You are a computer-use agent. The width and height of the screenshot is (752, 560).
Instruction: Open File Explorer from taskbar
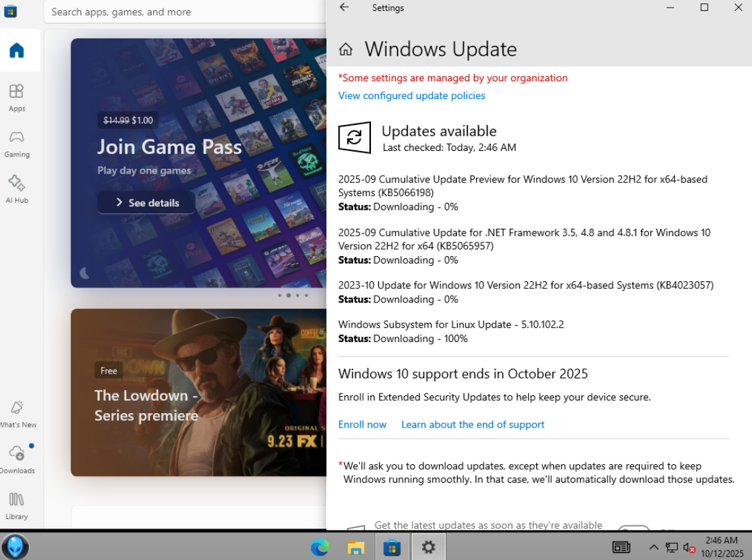(356, 547)
